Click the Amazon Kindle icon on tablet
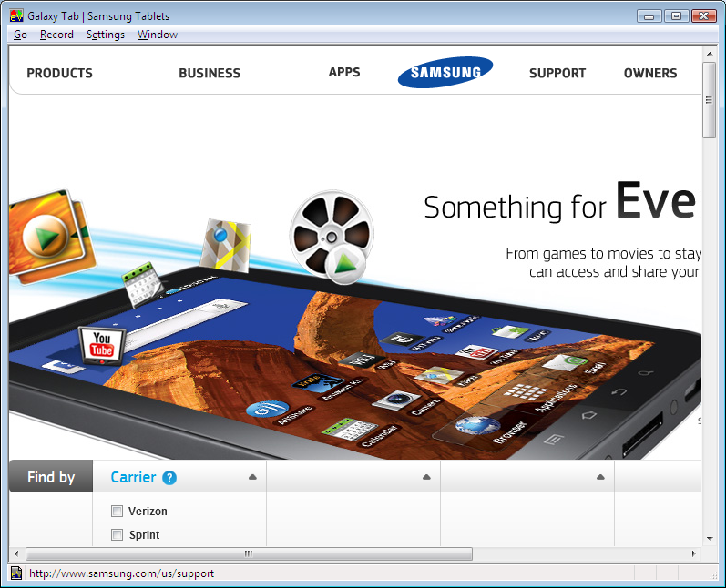Screen dimensions: 726x588 pos(318,383)
